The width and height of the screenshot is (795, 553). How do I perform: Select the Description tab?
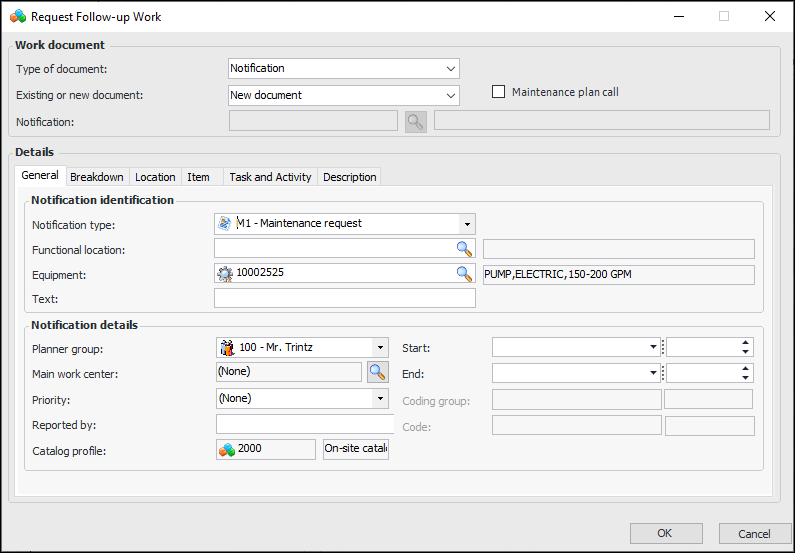pyautogui.click(x=349, y=177)
